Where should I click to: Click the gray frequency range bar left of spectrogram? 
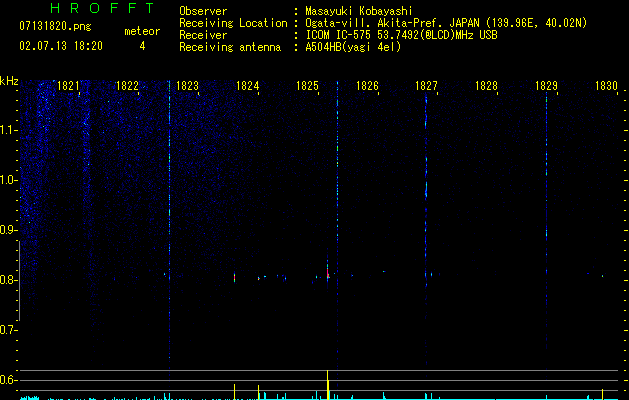[19, 281]
